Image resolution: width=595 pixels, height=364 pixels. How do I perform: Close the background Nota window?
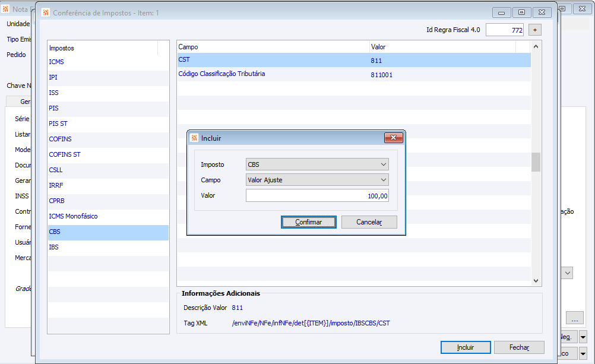point(582,8)
